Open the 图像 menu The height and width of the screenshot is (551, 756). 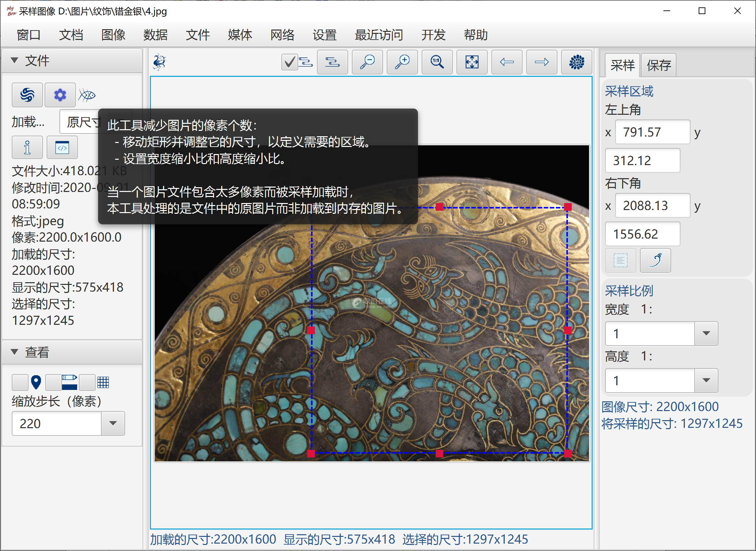pyautogui.click(x=113, y=35)
